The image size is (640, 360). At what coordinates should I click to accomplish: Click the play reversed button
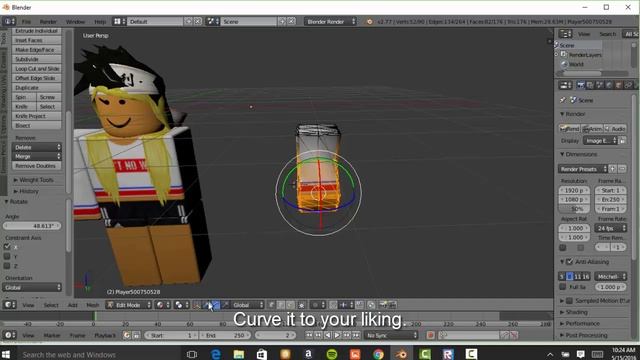point(328,335)
